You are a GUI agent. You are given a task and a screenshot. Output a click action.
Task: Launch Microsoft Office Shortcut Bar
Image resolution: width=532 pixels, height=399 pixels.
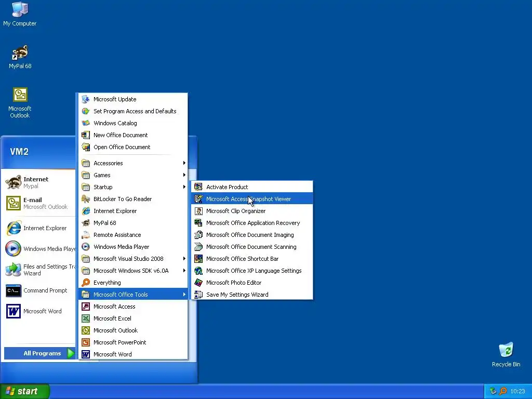[252, 259]
